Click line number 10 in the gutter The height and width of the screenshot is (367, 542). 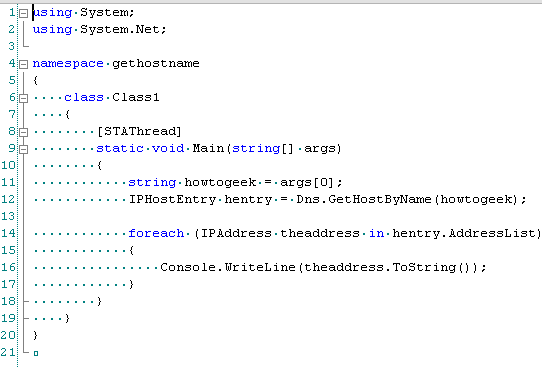[8, 165]
